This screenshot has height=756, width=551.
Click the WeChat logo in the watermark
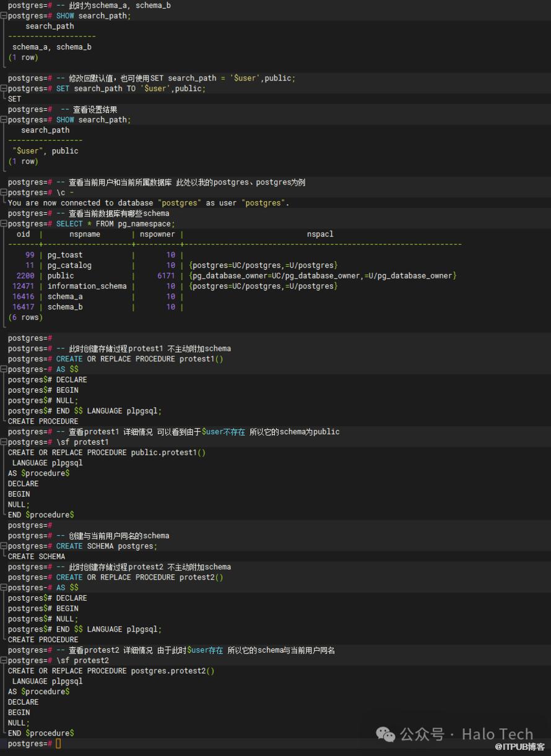(385, 734)
